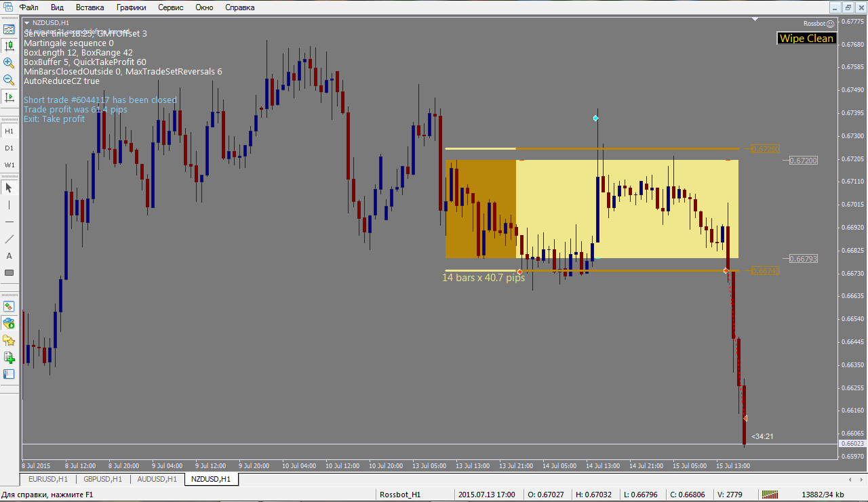Click the 0.67280 upper line price tag
868x502 pixels.
(x=765, y=148)
